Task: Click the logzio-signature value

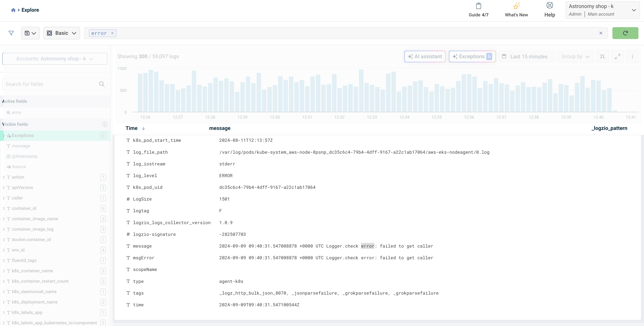Action: 232,235
